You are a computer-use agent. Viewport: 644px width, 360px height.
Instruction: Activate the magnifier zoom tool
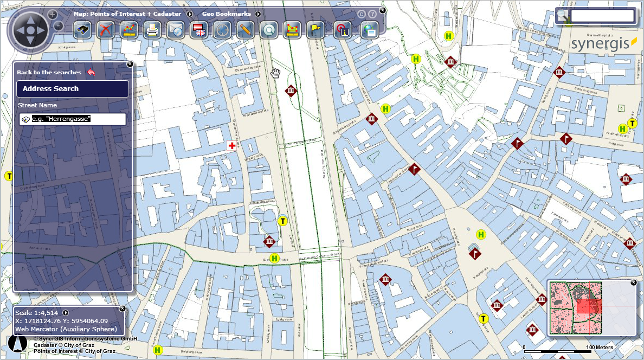(x=268, y=30)
